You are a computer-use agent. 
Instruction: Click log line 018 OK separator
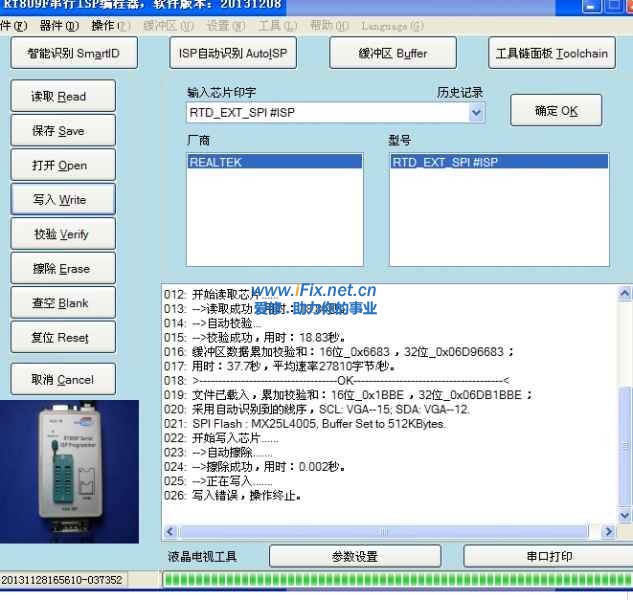pyautogui.click(x=337, y=380)
